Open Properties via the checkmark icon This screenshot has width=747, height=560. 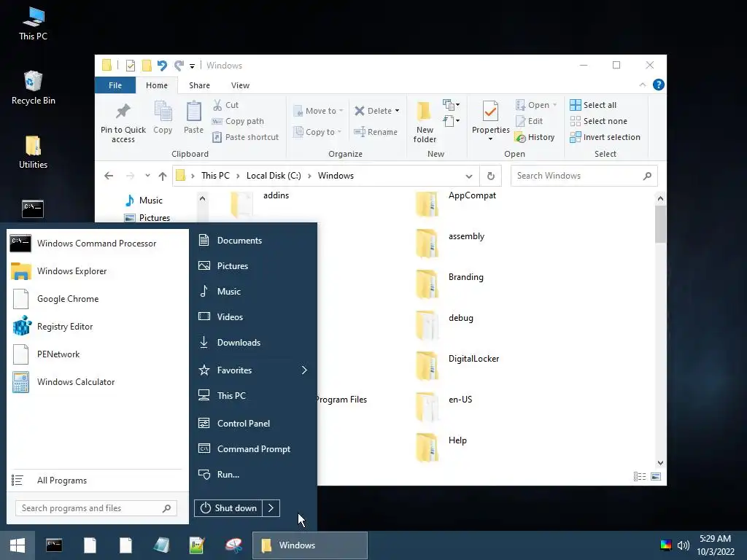[491, 112]
